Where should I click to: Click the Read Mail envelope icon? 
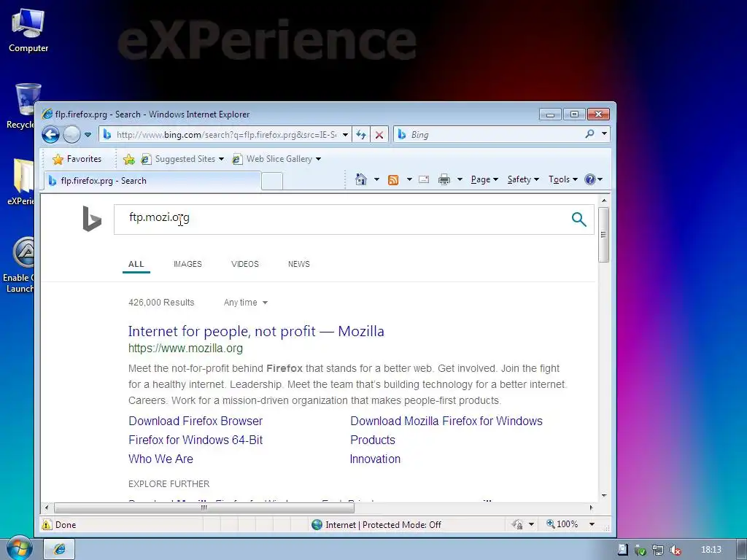pos(424,179)
